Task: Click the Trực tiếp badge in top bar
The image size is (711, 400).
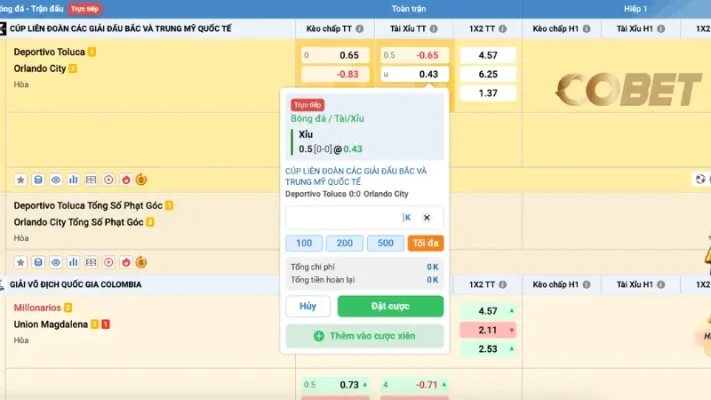Action: point(84,9)
